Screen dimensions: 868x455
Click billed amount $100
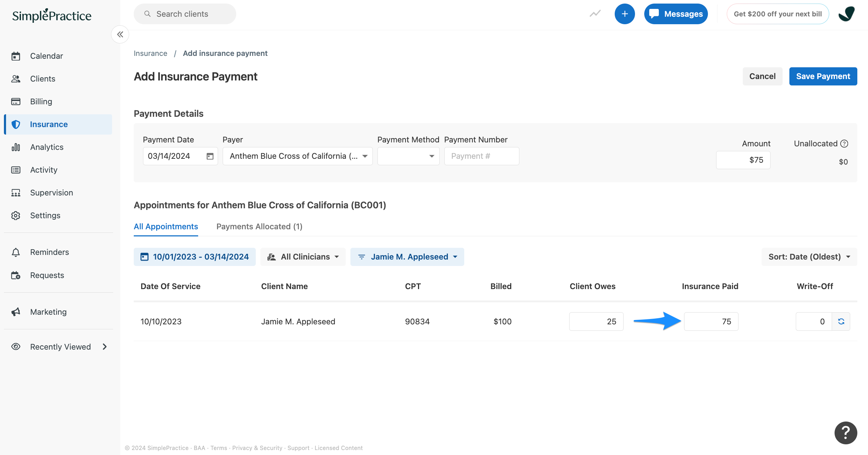pyautogui.click(x=502, y=321)
